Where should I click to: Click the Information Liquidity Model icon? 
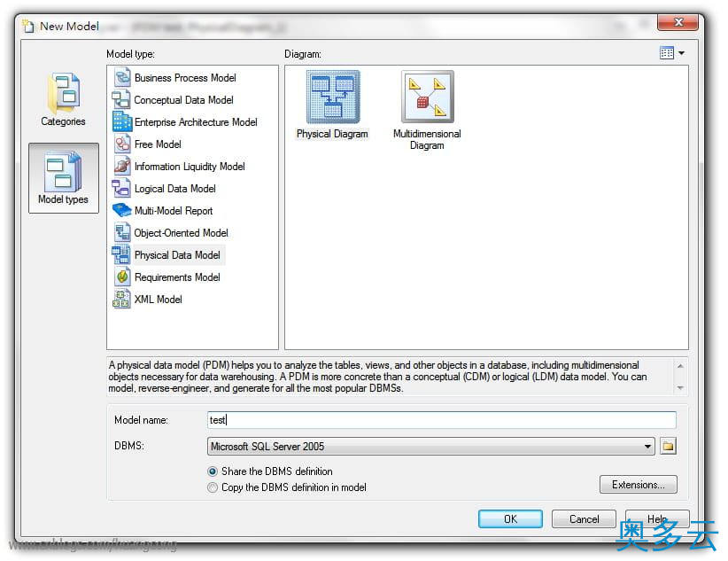tap(122, 167)
